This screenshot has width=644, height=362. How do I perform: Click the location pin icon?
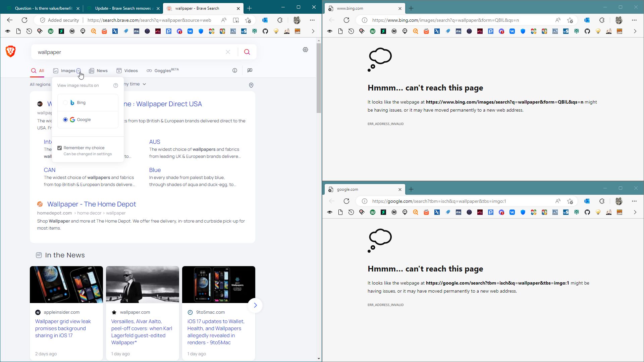click(x=251, y=85)
